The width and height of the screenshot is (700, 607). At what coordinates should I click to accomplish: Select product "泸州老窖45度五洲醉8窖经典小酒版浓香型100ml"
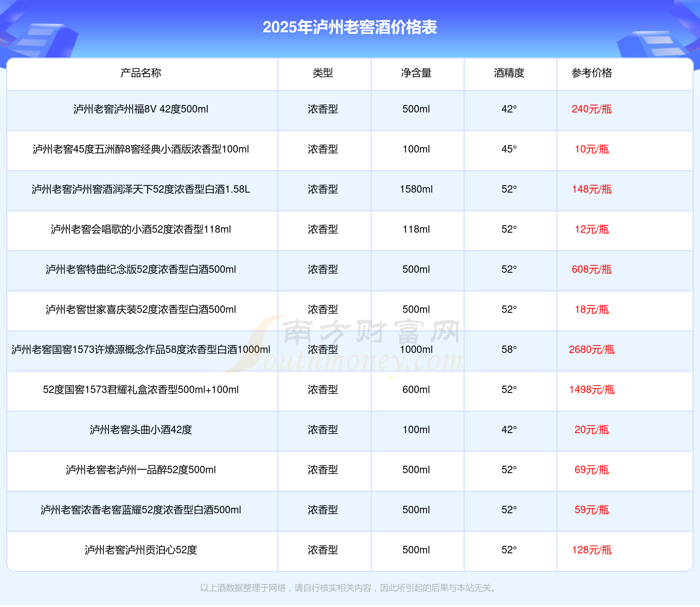point(141,149)
